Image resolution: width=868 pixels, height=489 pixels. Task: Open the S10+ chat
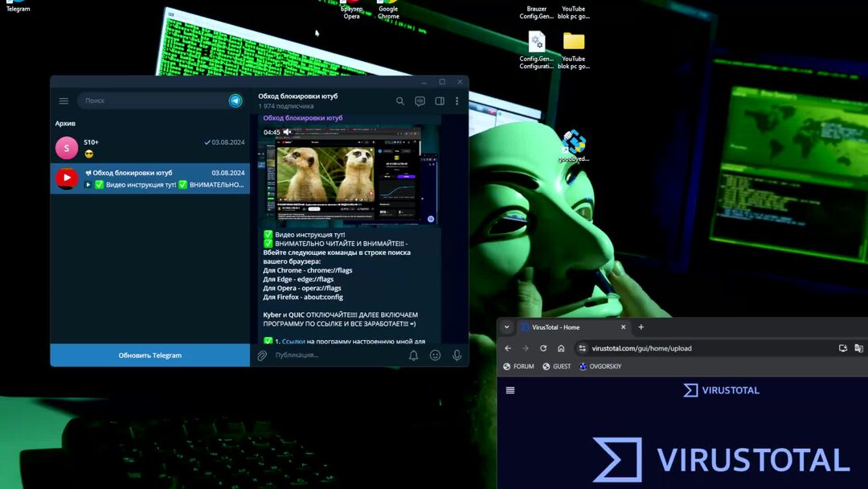pos(150,148)
